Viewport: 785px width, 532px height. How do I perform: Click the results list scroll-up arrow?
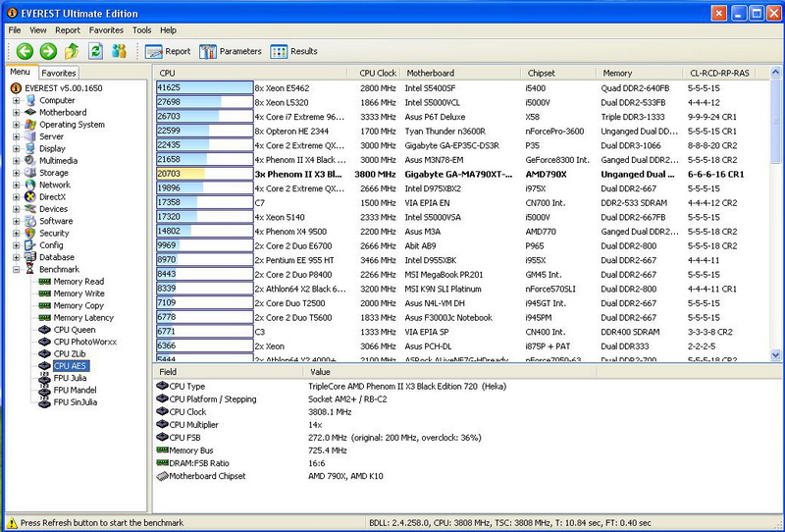pos(775,72)
